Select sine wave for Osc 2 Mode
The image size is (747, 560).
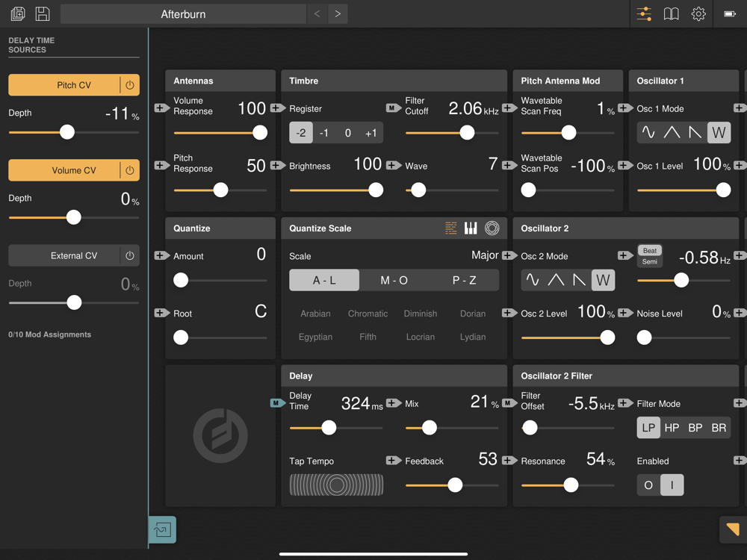point(533,280)
